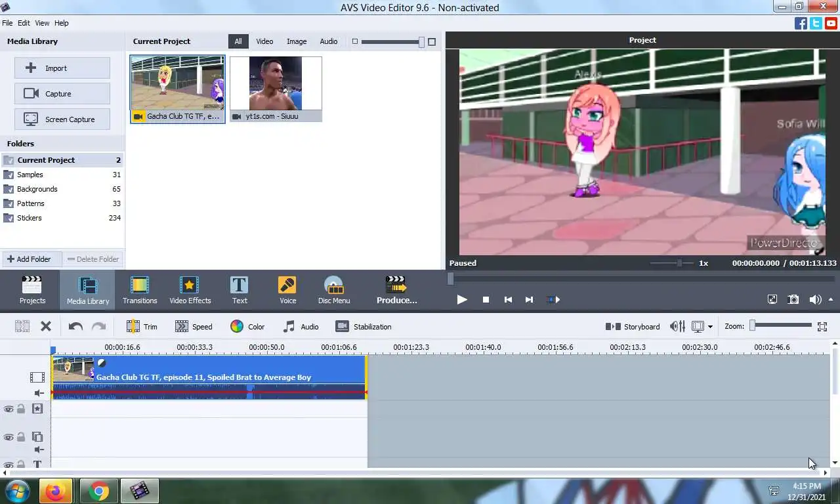This screenshot has width=840, height=504.
Task: Delete the selected timeline clip with the X
Action: coord(46,326)
